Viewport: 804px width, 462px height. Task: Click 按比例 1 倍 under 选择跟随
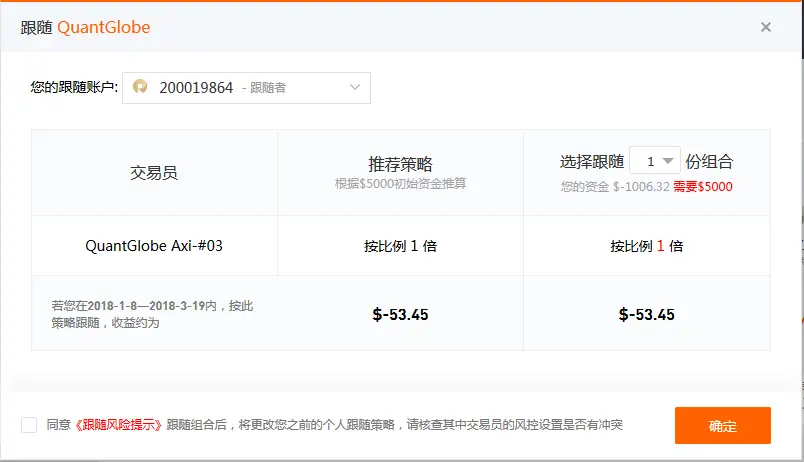647,246
